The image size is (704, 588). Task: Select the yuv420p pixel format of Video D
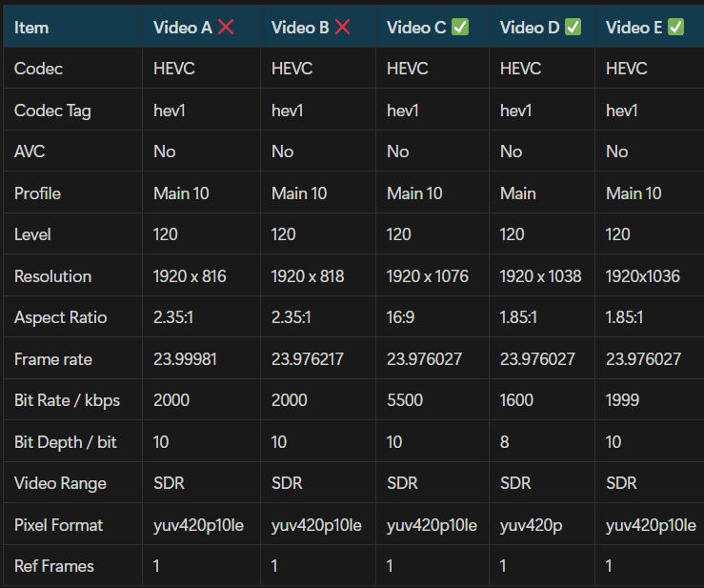click(530, 525)
